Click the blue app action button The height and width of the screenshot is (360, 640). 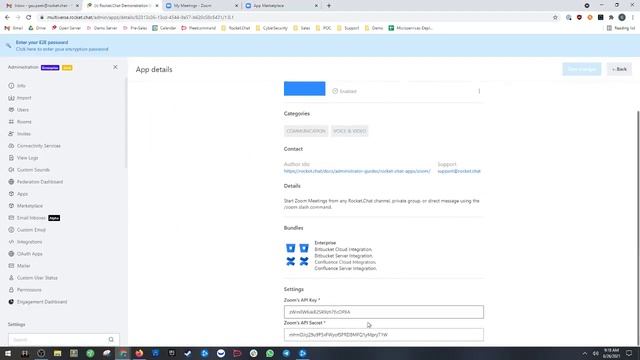coord(304,89)
